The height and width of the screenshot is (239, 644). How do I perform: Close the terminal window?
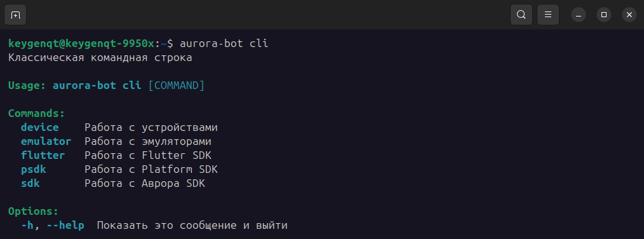point(629,15)
